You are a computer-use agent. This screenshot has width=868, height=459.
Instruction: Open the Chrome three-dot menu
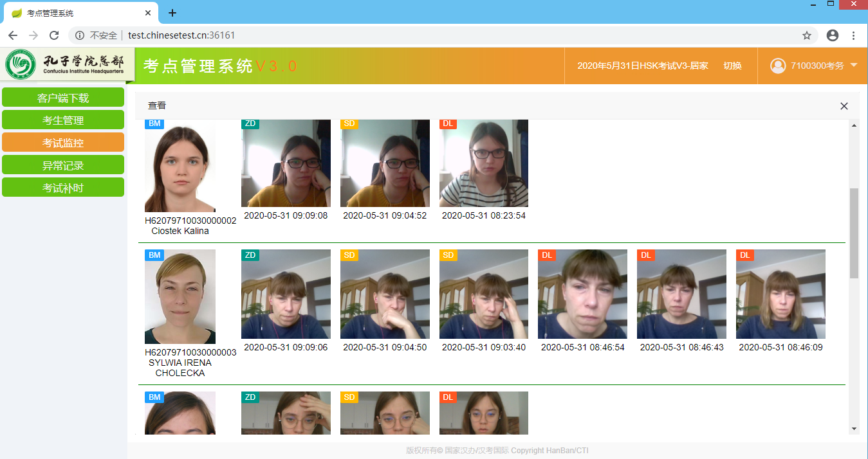pos(854,35)
